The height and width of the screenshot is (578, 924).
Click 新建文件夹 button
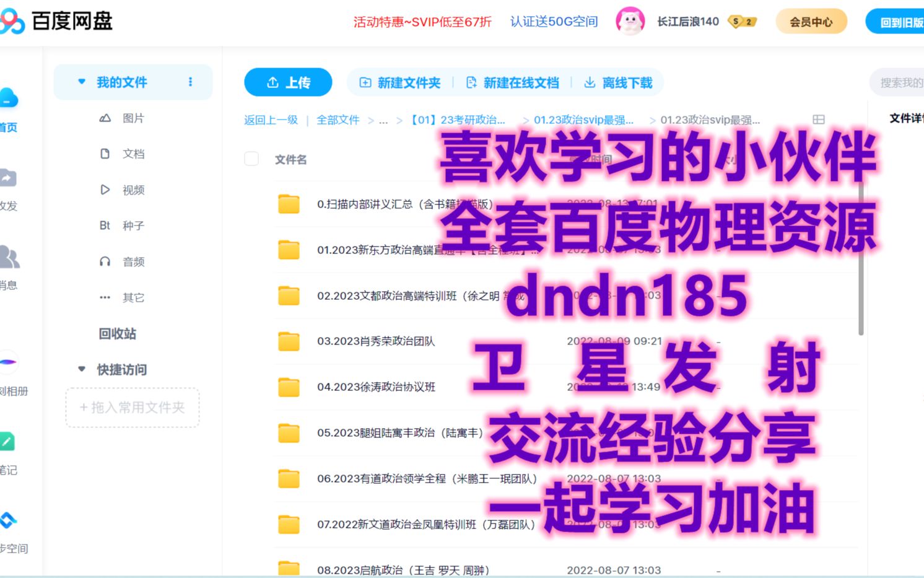[x=400, y=82]
